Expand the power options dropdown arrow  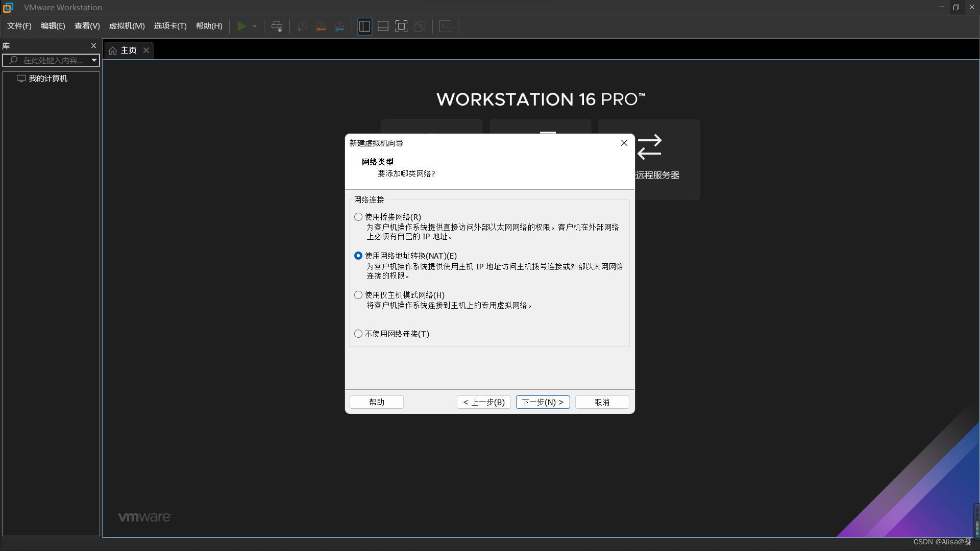[255, 27]
